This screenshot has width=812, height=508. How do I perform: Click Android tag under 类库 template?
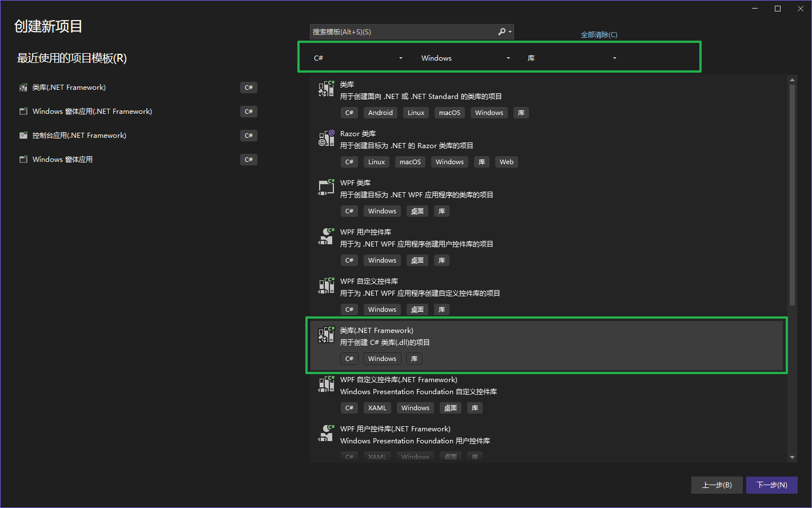[380, 113]
